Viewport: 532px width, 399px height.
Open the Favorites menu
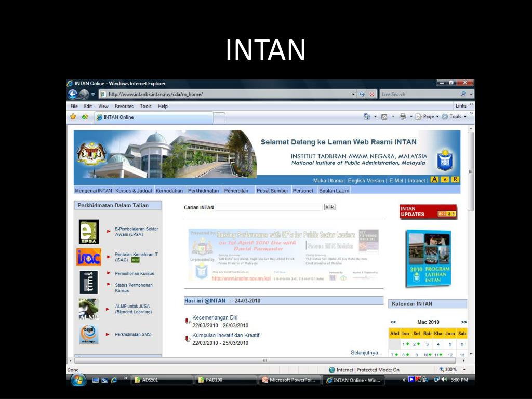[x=124, y=106]
